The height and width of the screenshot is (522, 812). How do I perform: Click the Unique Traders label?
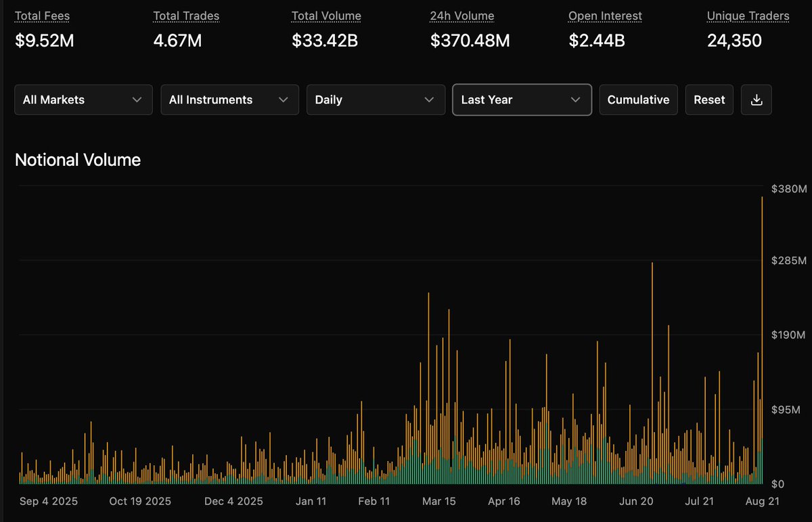748,16
